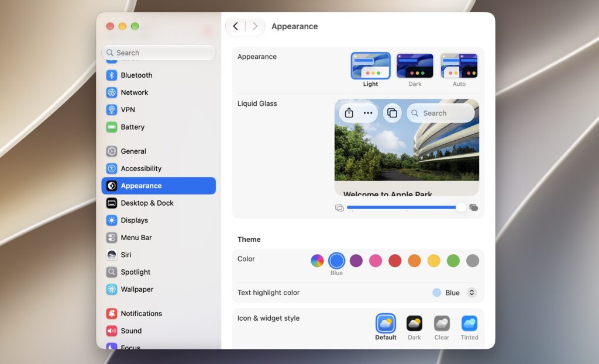Pick the green theme color

tap(453, 261)
